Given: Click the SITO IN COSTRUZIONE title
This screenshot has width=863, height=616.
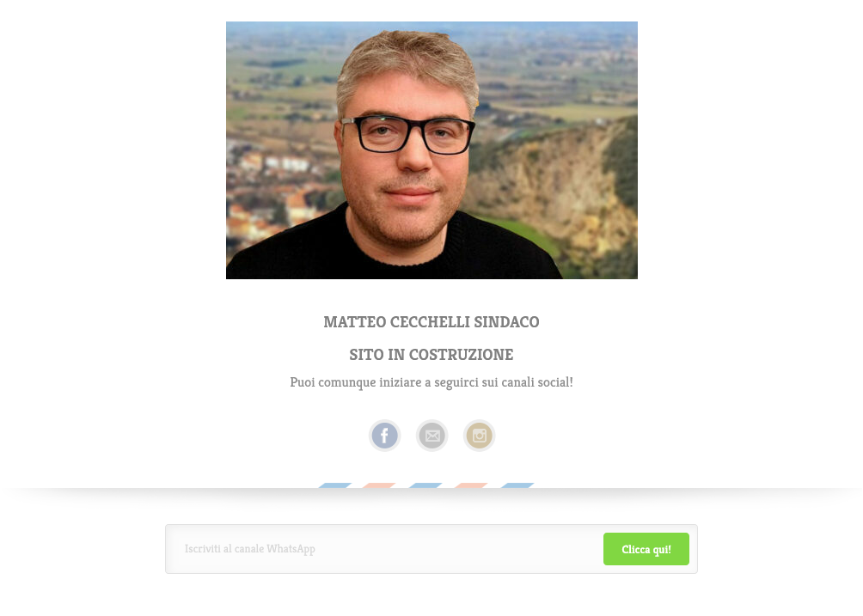Looking at the screenshot, I should click(x=431, y=355).
